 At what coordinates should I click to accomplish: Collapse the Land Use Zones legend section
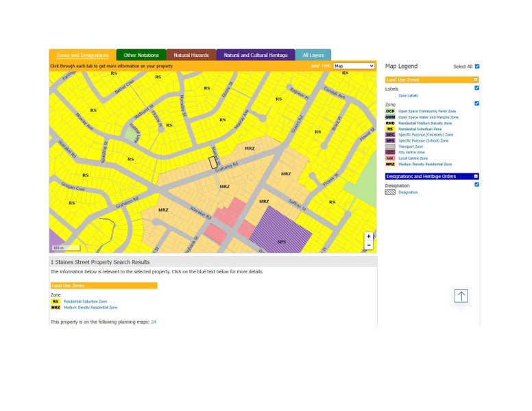476,79
